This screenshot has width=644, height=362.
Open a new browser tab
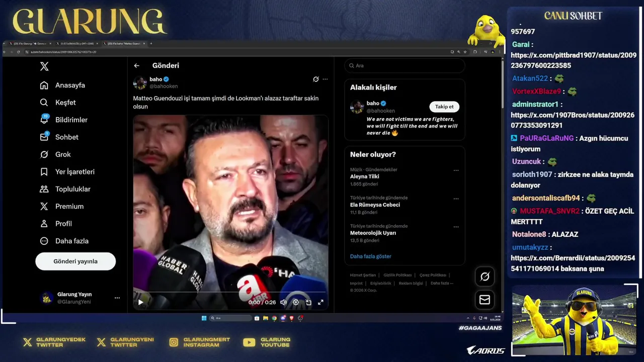[151, 44]
